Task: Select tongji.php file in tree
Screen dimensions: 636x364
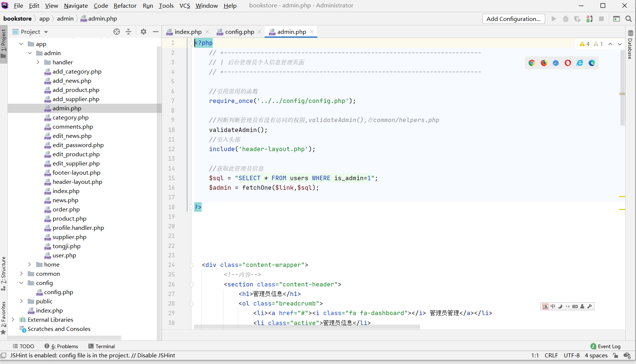Action: click(x=66, y=246)
